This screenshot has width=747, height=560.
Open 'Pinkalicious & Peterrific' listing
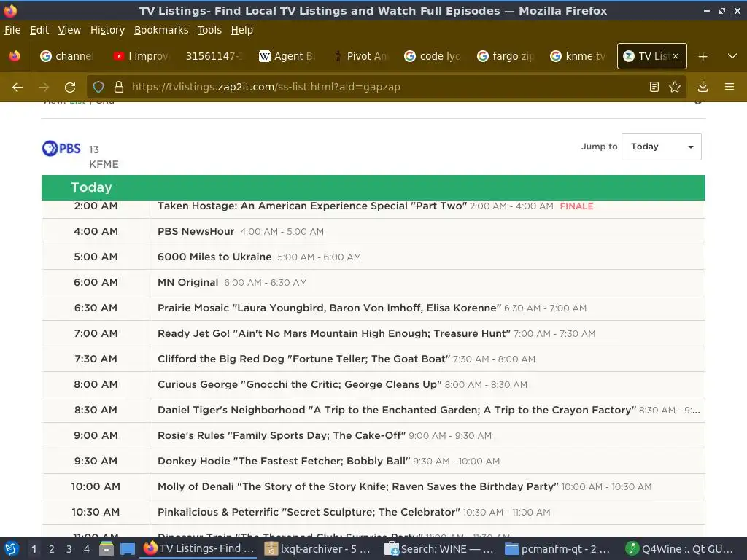pyautogui.click(x=309, y=512)
